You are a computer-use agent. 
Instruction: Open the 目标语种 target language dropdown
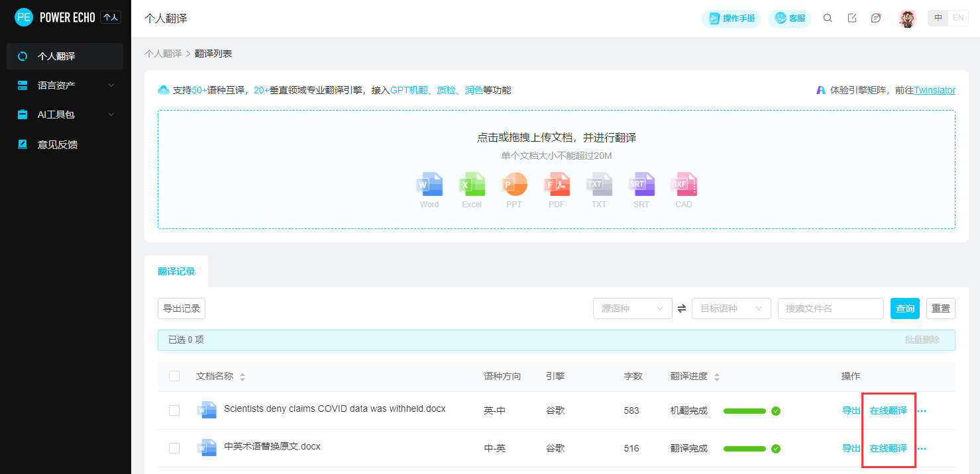coord(731,308)
